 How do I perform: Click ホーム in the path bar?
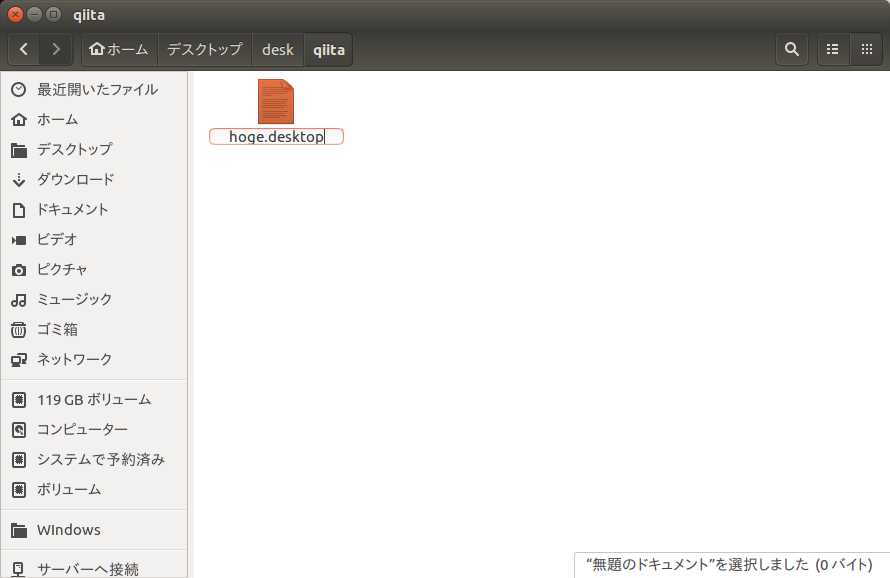tap(120, 49)
